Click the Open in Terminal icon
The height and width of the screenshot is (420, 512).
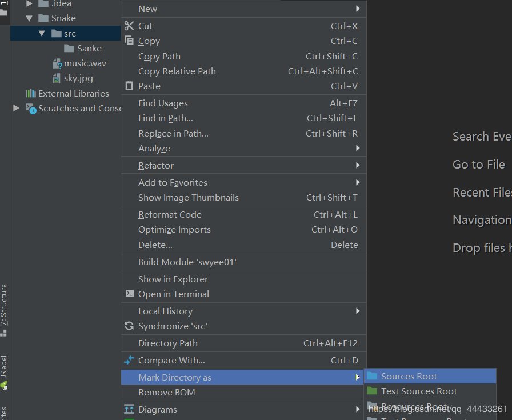pos(129,294)
